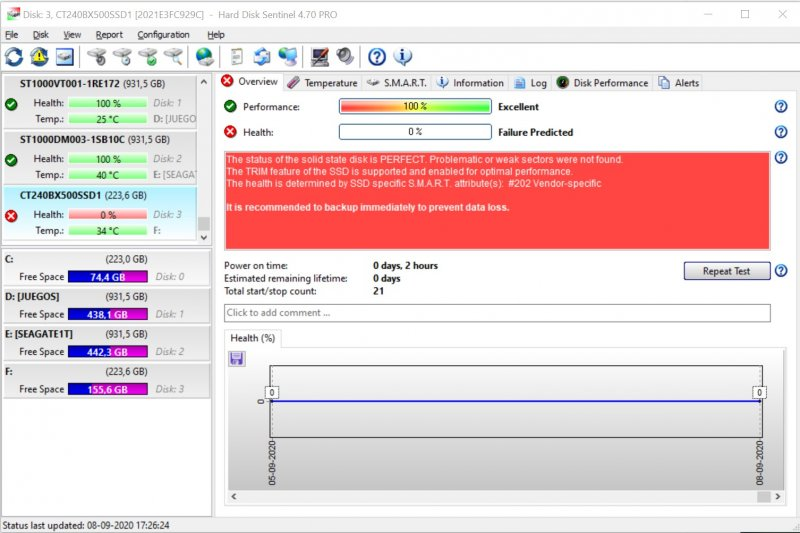Switch to the S.M.A.R.T. tab
Image resolution: width=800 pixels, height=533 pixels.
coord(397,83)
